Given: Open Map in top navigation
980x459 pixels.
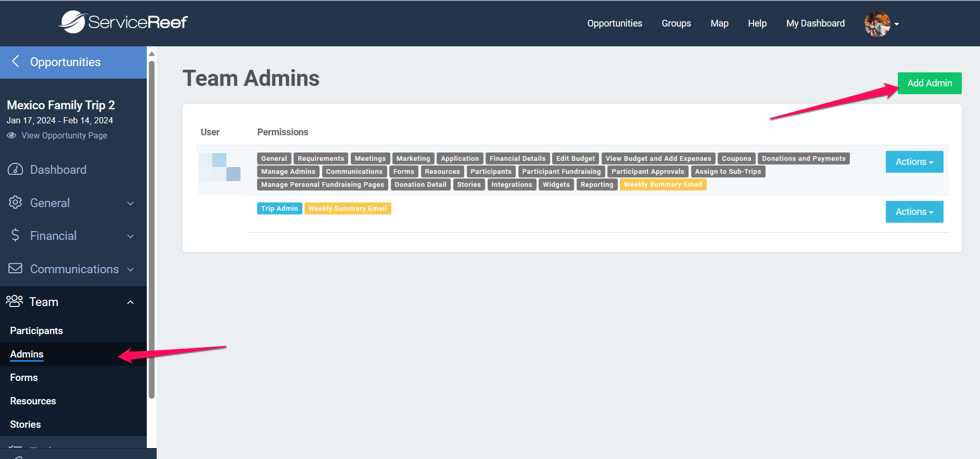Looking at the screenshot, I should (719, 23).
